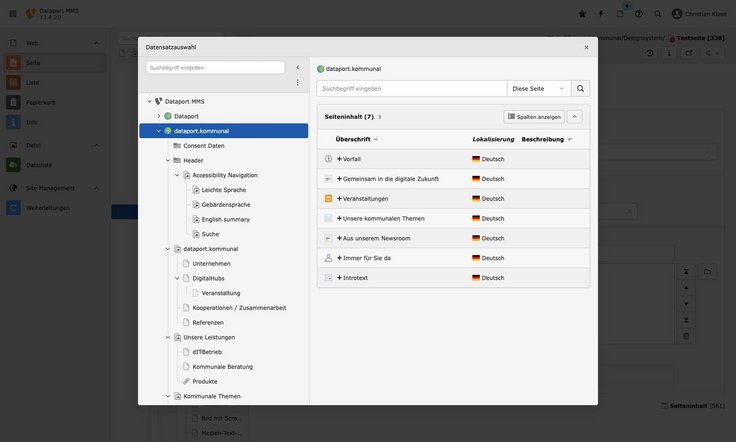Open the help icon in top bar
Viewport: 736px width, 442px height.
(639, 14)
